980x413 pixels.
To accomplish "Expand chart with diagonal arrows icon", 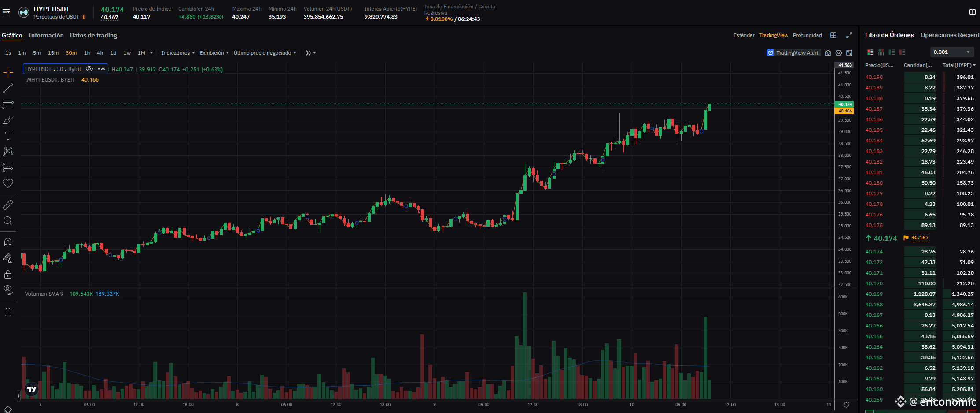I will click(x=849, y=35).
